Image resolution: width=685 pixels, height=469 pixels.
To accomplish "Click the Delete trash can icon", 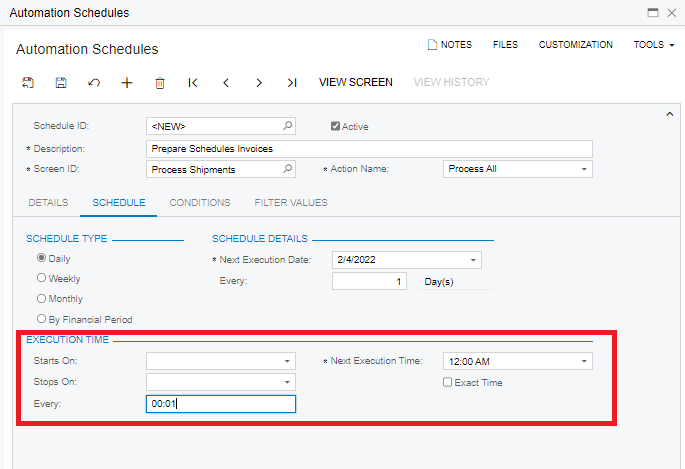I will coord(160,83).
